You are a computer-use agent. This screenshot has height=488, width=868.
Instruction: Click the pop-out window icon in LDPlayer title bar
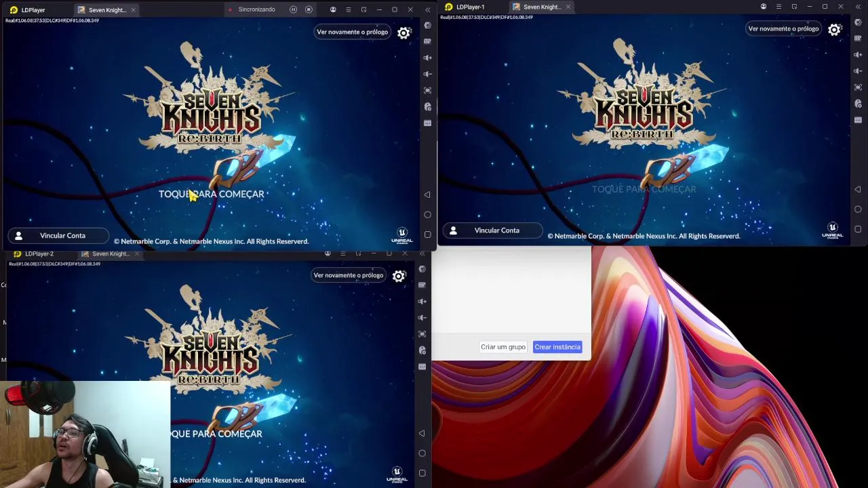pos(363,9)
